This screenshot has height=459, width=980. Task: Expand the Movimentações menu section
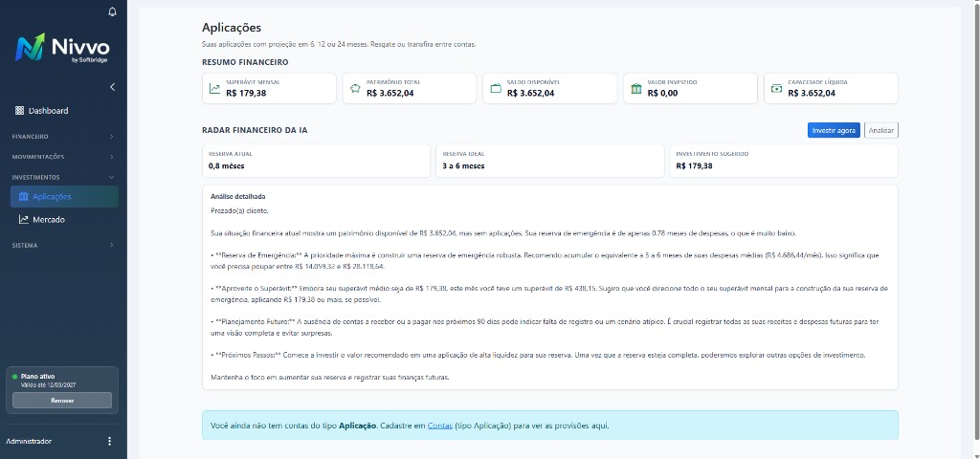(63, 157)
